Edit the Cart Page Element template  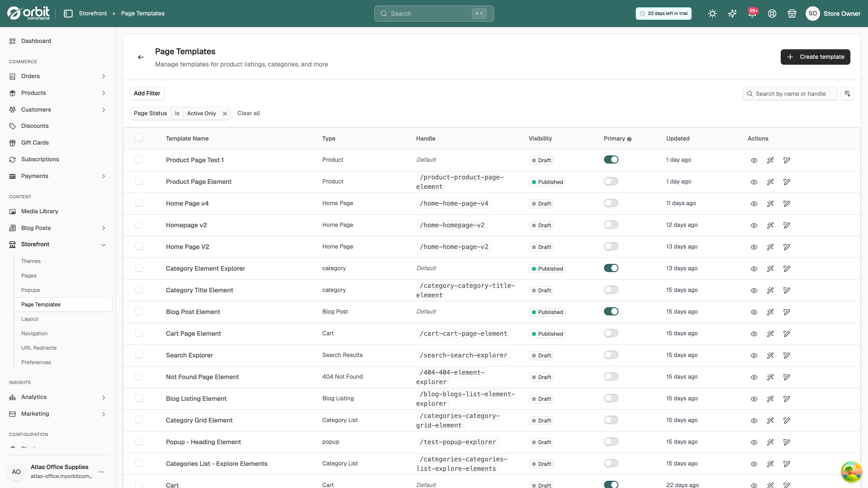(x=786, y=334)
